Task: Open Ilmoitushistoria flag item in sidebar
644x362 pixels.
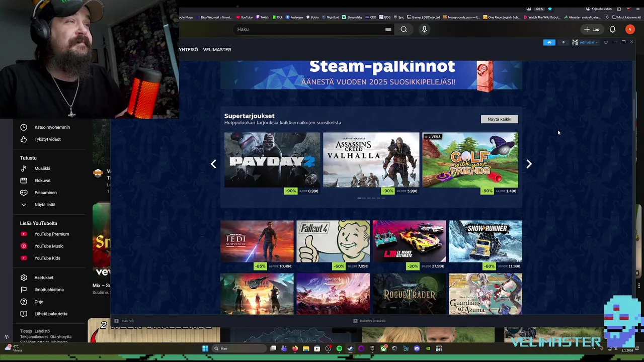Action: (x=49, y=290)
